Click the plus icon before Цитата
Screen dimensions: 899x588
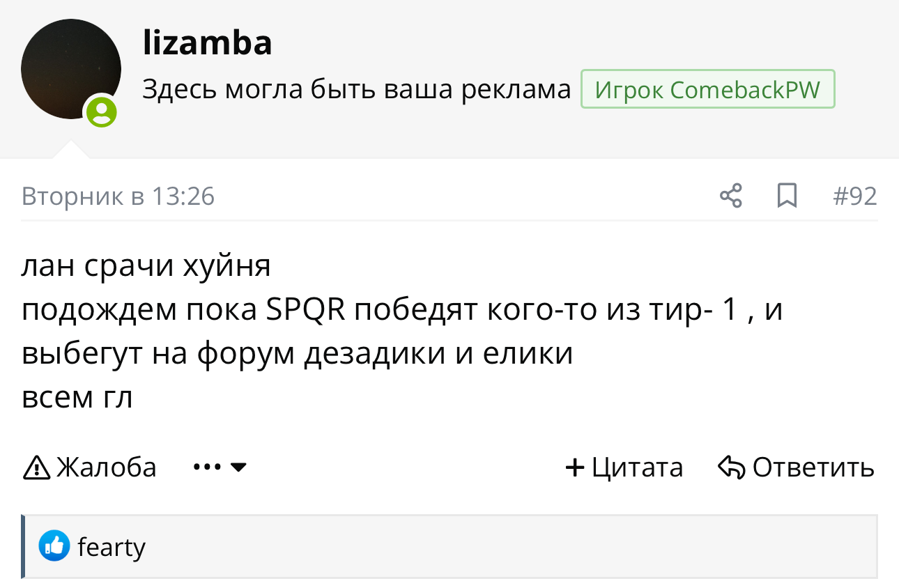(575, 467)
